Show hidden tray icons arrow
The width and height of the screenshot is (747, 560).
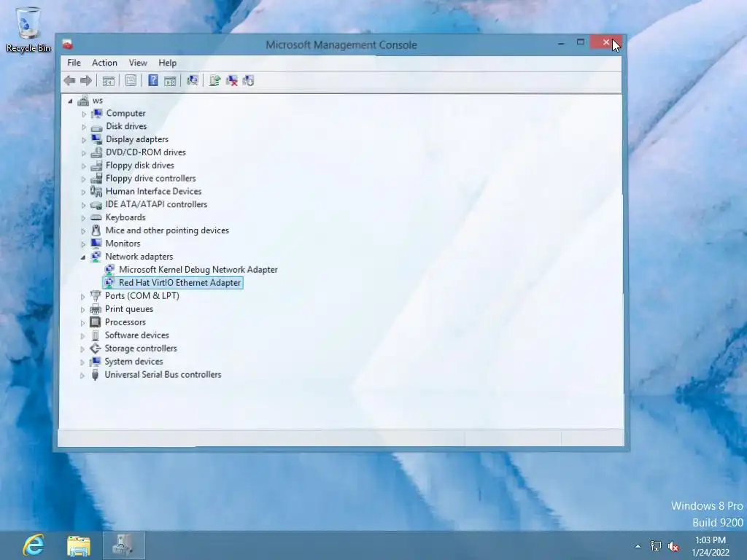click(638, 546)
